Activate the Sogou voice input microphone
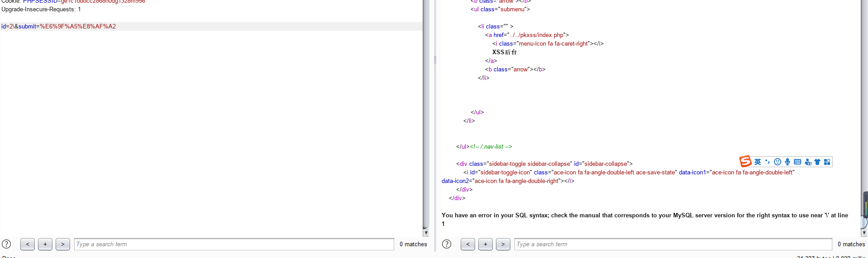 (x=788, y=162)
